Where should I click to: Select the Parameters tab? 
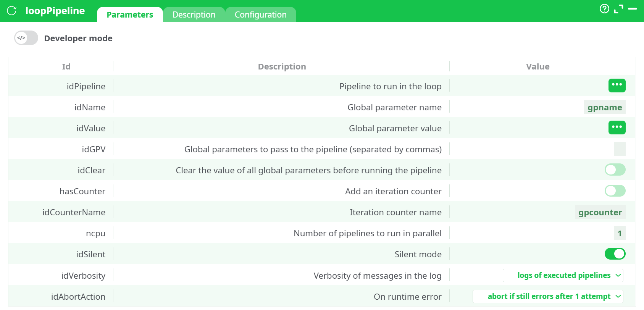(x=130, y=15)
